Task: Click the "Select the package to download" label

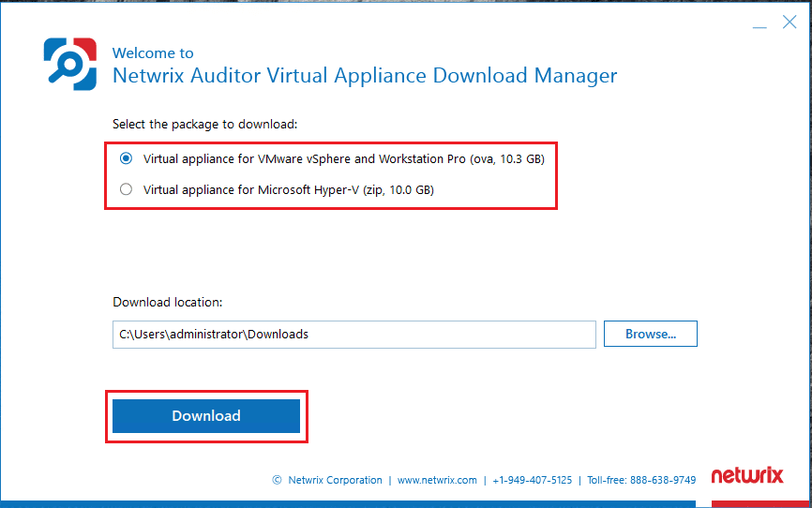Action: coord(204,124)
